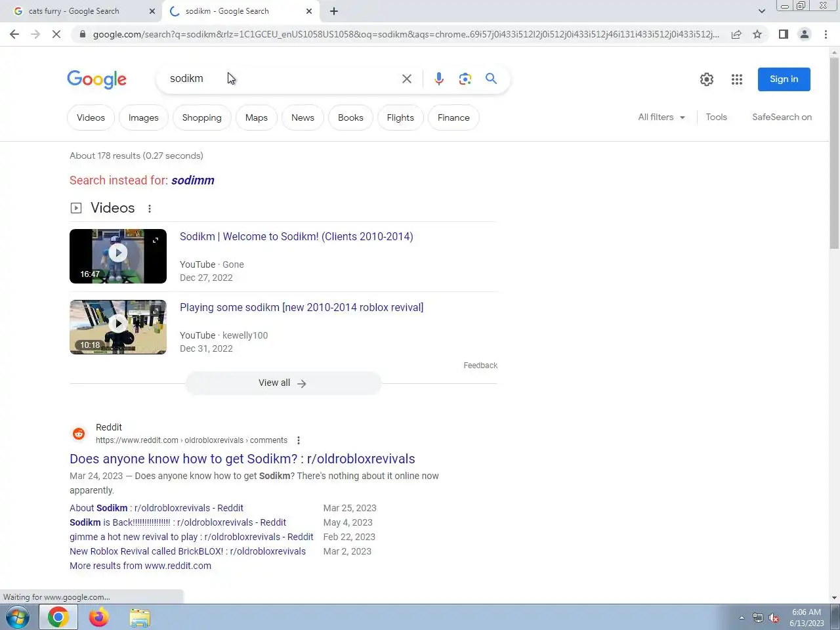Click the Reddit site favicon
The image size is (840, 630).
[79, 434]
